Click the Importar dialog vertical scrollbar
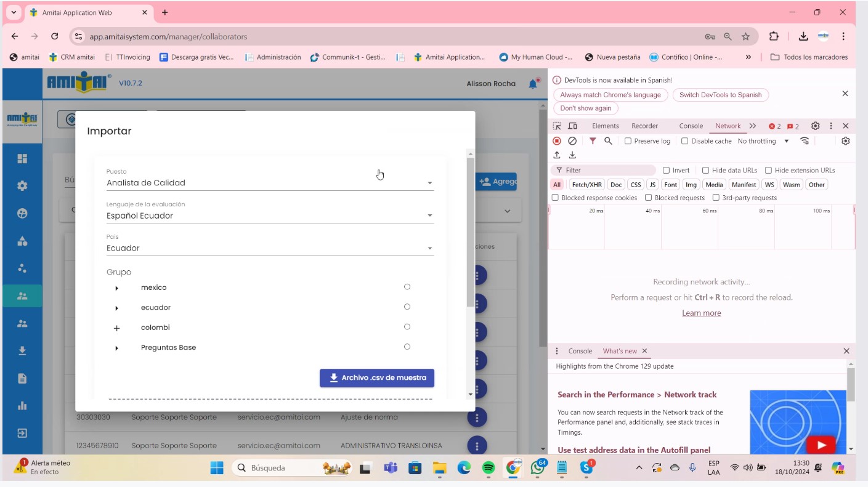 [x=471, y=234]
